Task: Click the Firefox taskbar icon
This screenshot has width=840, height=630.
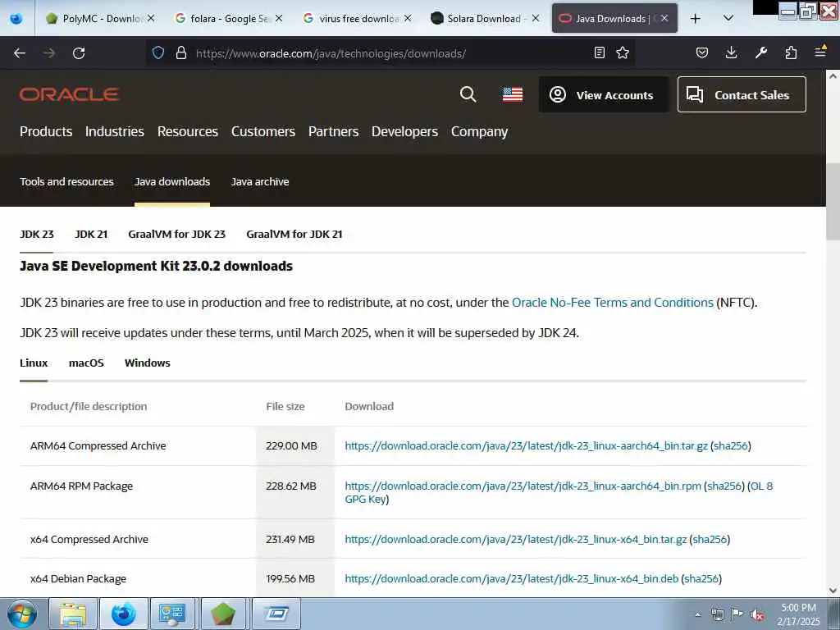Action: (123, 614)
